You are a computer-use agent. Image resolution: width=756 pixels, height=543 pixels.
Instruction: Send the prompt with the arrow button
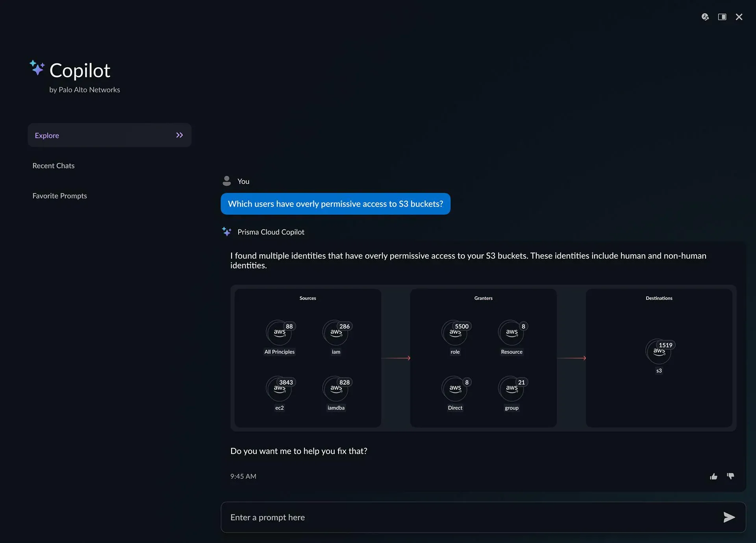729,517
